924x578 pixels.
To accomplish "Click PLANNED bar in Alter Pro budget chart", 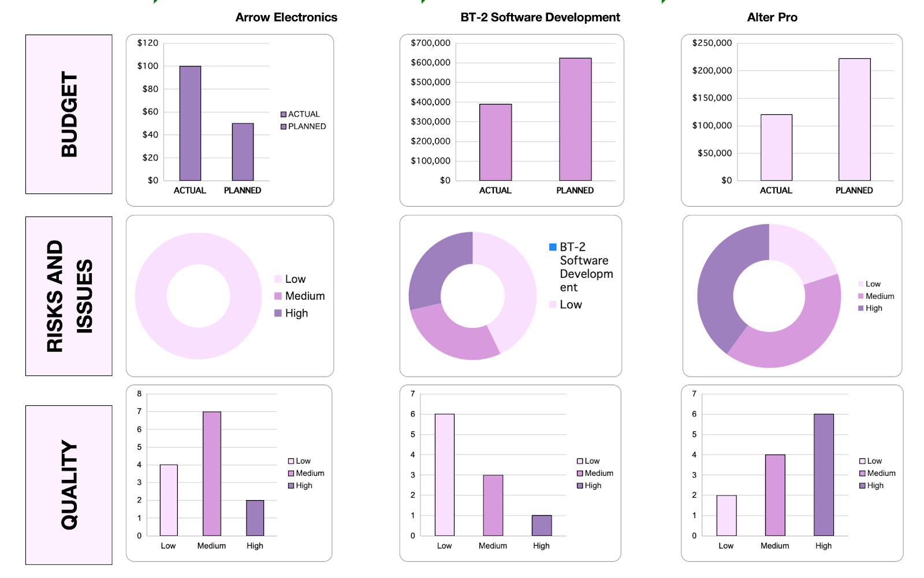I will pyautogui.click(x=854, y=120).
